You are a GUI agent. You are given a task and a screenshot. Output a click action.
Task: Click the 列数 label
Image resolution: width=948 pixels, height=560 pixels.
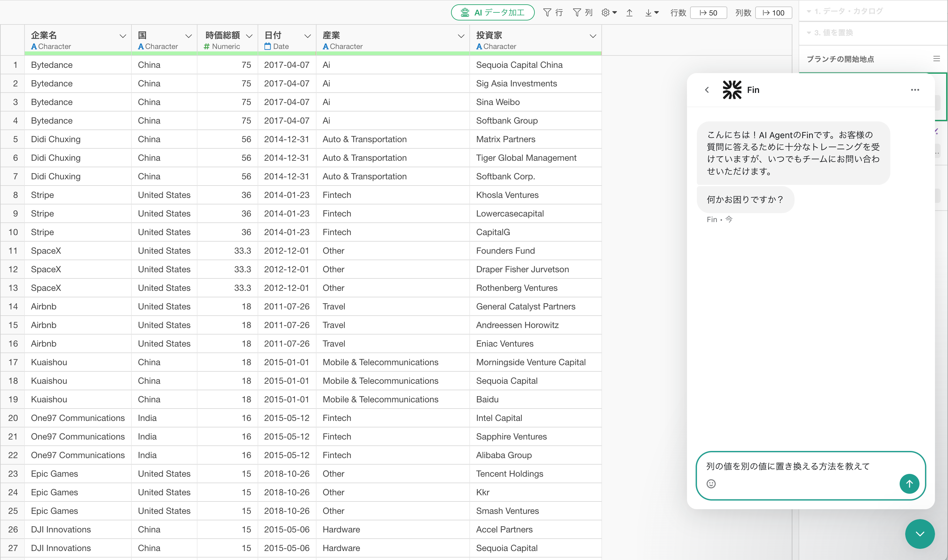pos(743,13)
